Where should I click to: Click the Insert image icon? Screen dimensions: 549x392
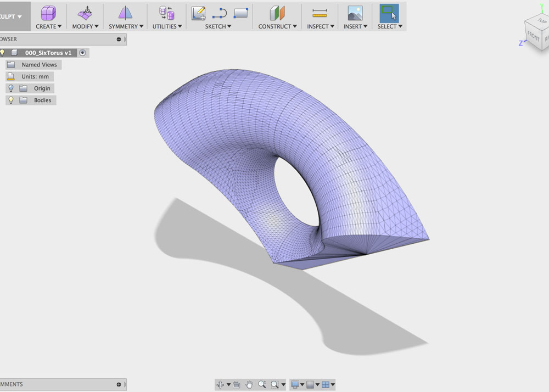point(355,13)
